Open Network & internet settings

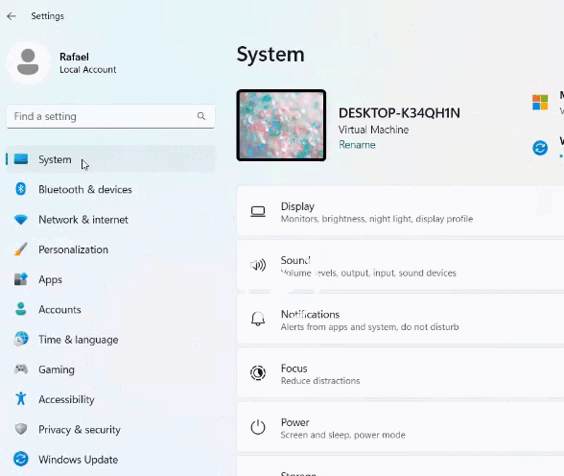click(x=111, y=219)
